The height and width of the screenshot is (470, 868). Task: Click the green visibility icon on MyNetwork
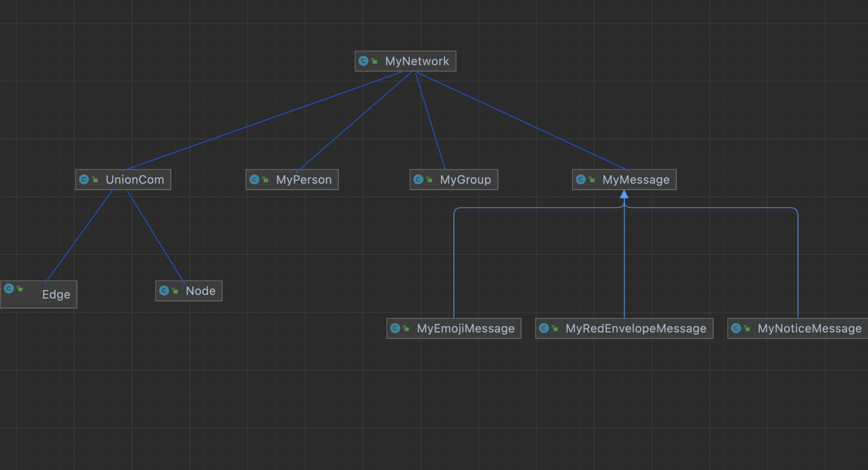point(375,61)
